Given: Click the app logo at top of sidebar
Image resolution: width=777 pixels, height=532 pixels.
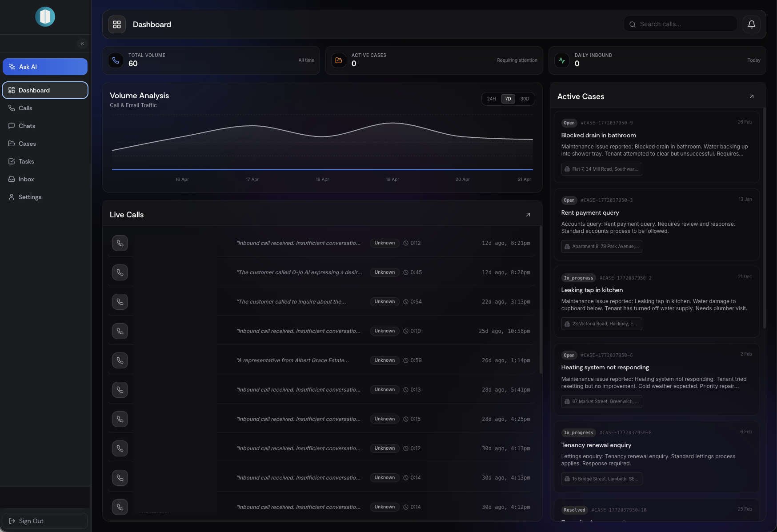Looking at the screenshot, I should click(x=45, y=17).
